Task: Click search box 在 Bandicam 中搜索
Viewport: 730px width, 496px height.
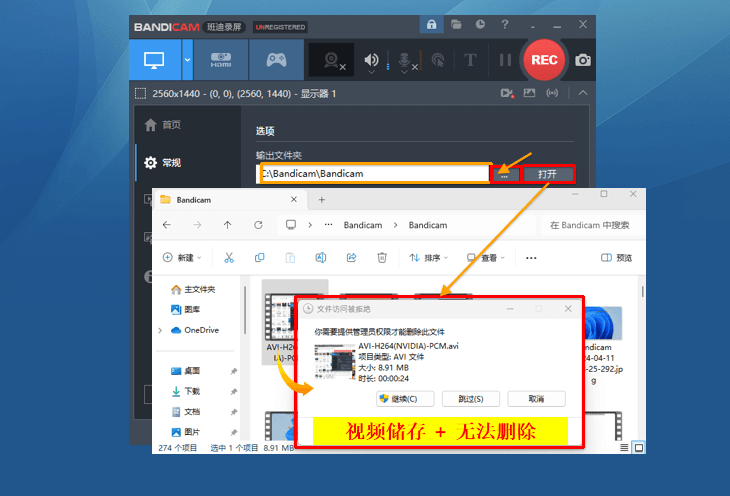Action: 589,225
